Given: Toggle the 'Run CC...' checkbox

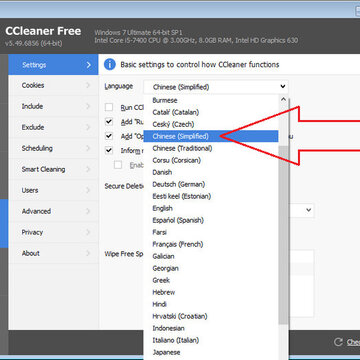Looking at the screenshot, I should tap(109, 107).
